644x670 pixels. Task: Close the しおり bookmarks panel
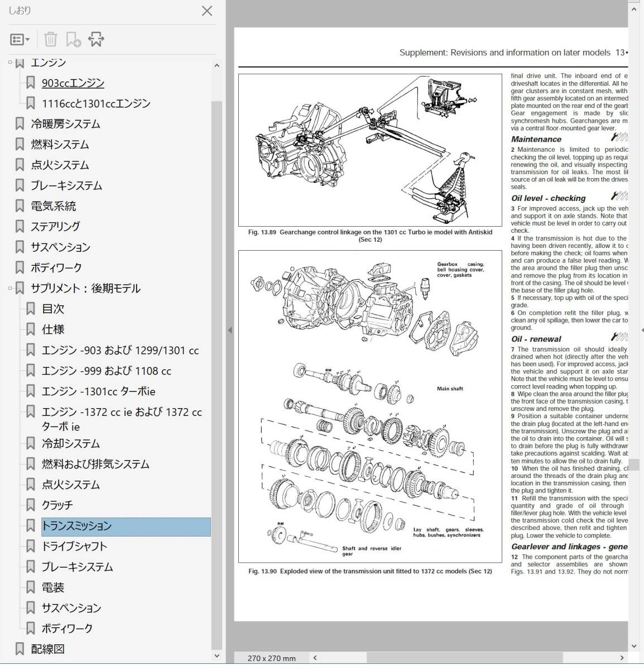207,11
